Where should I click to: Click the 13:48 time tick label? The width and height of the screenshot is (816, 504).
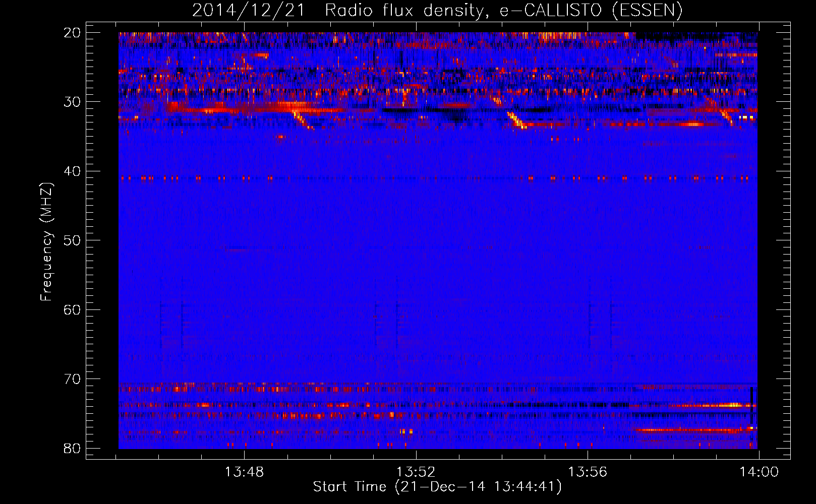(x=244, y=472)
